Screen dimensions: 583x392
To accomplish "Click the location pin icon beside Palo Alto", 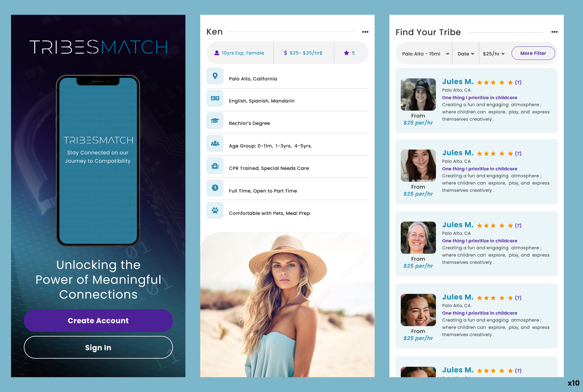I will (215, 76).
